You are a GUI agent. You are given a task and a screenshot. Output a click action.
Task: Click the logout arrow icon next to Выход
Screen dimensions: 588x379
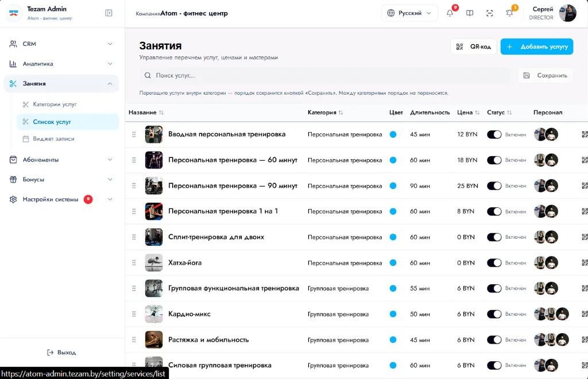click(x=51, y=353)
